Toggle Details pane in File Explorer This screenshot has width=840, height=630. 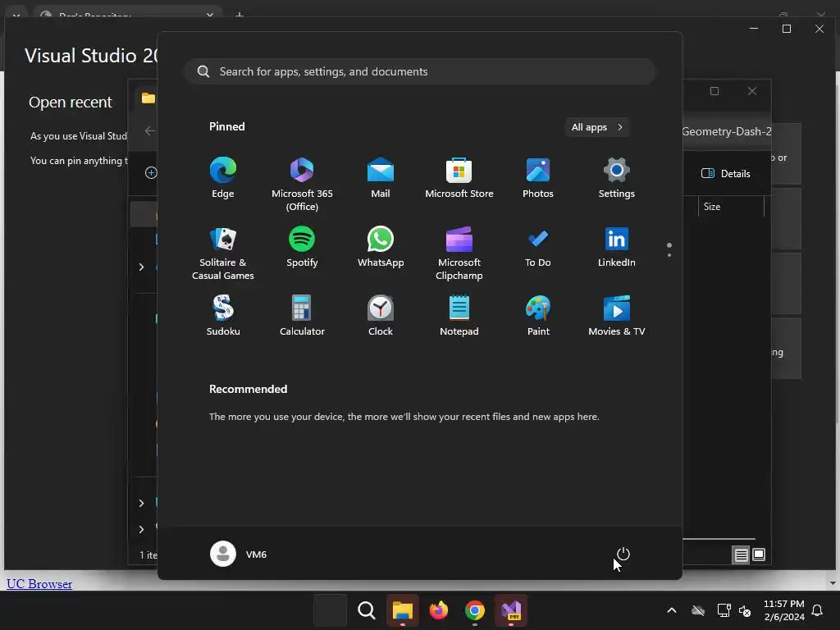pos(725,174)
